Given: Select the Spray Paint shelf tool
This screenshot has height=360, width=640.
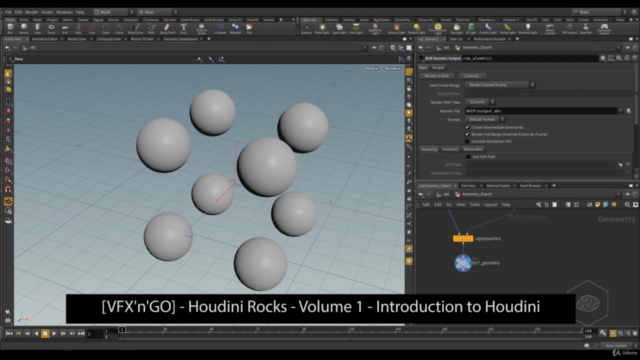Looking at the screenshot, I should pyautogui.click(x=167, y=28).
